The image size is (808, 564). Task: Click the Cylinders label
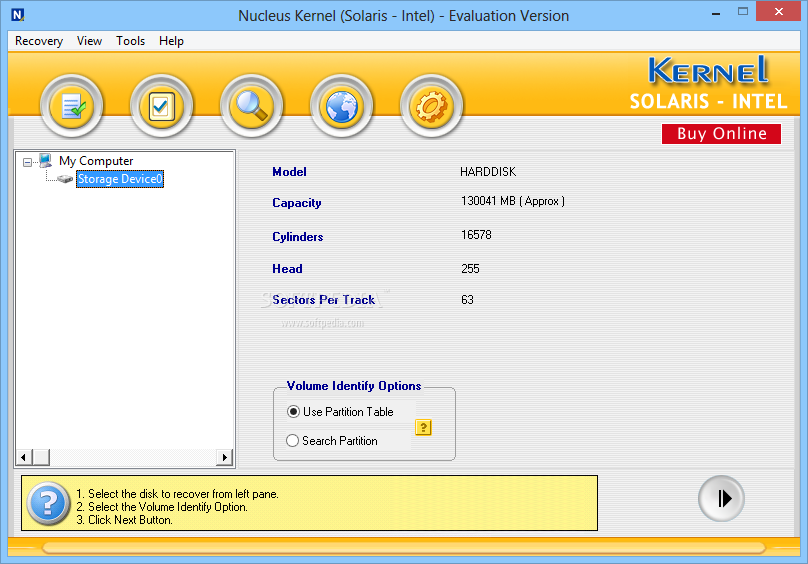298,237
